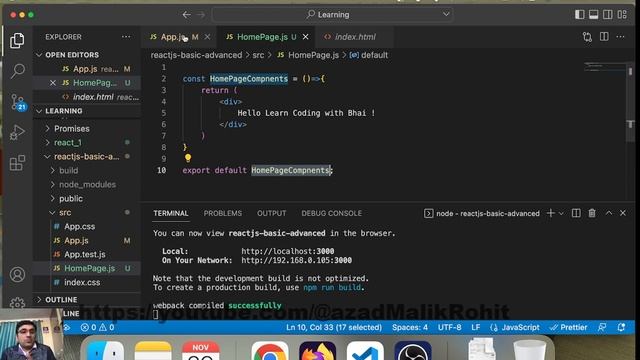Split the editor to the right

click(604, 37)
